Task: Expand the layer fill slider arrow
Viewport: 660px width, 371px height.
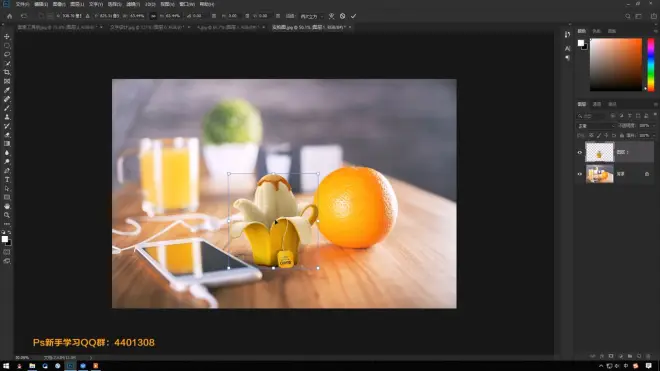Action: [x=653, y=136]
